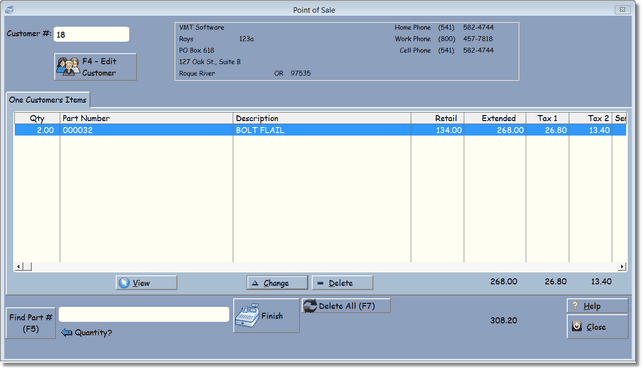Viewport: 642px width, 369px height.
Task: Click the arrow icon beside Quantity?
Action: (66, 333)
